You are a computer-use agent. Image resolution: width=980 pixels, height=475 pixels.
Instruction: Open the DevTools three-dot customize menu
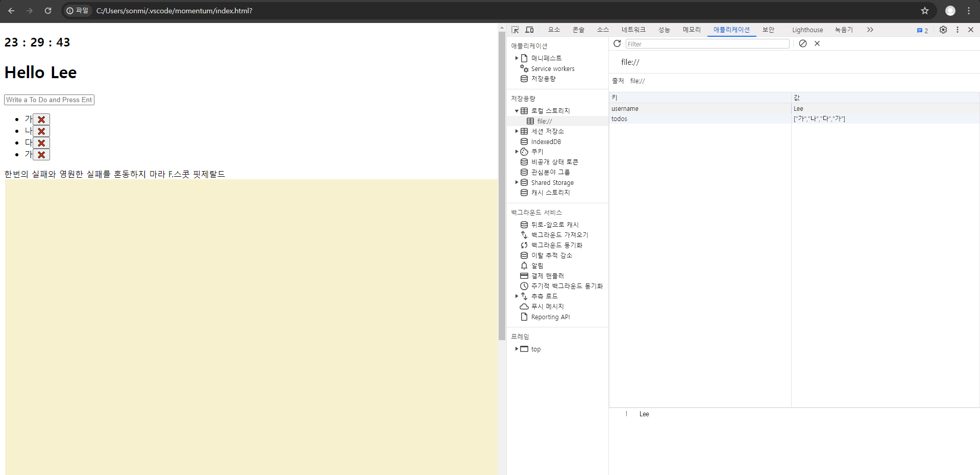coord(958,30)
